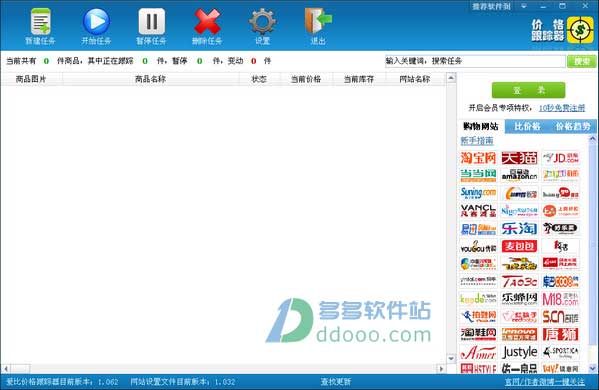Click the 商品图片 column header
This screenshot has width=599, height=390.
[31, 79]
